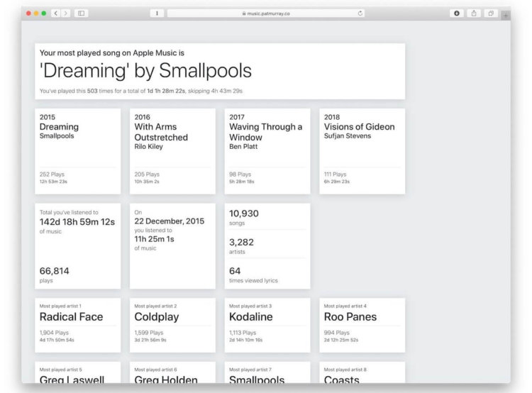The image size is (532, 393).
Task: Show all tabs overview button
Action: (x=491, y=13)
